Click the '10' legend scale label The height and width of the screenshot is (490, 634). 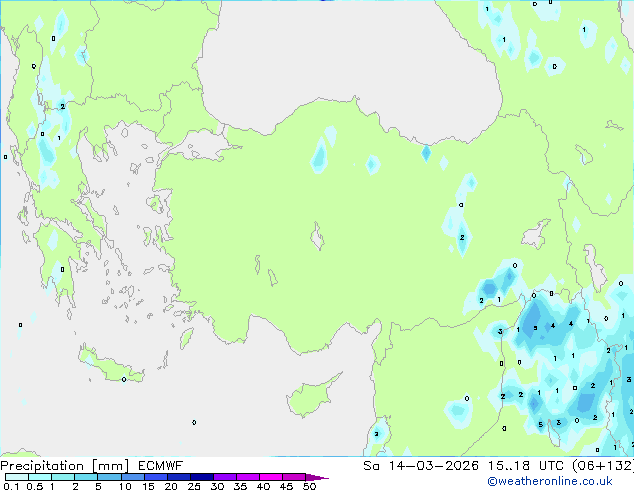125,486
